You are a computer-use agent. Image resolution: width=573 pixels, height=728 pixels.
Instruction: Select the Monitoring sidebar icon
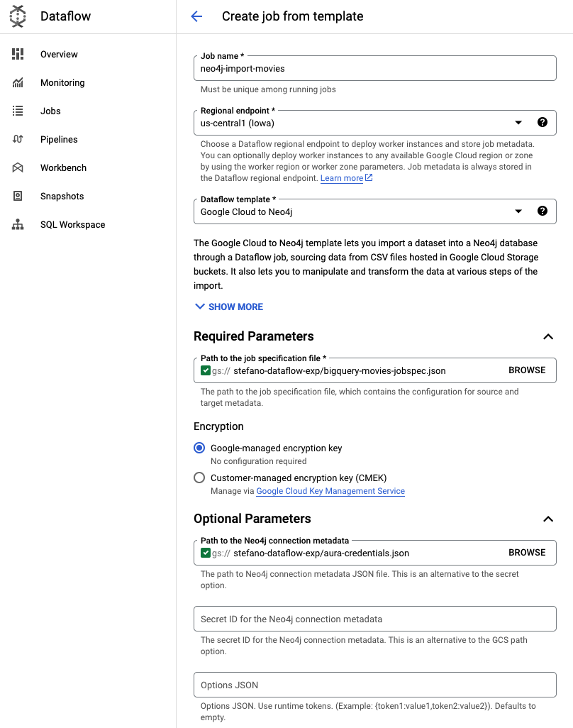click(x=18, y=82)
